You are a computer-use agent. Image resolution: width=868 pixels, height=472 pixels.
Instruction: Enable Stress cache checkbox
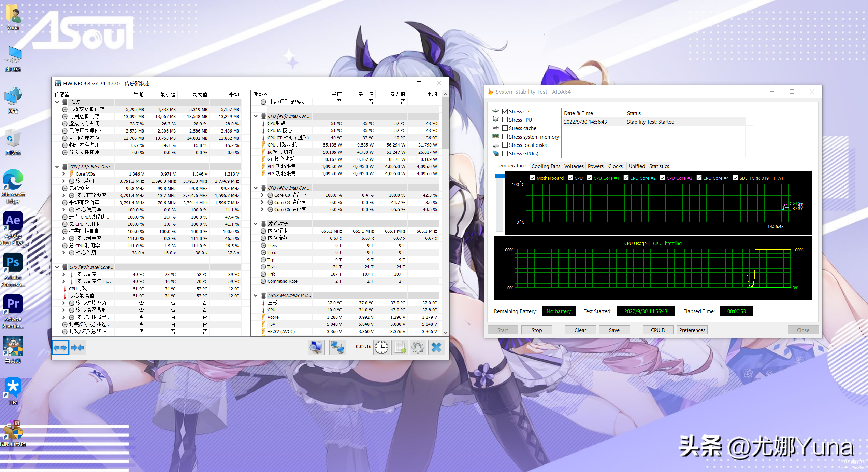[x=505, y=128]
